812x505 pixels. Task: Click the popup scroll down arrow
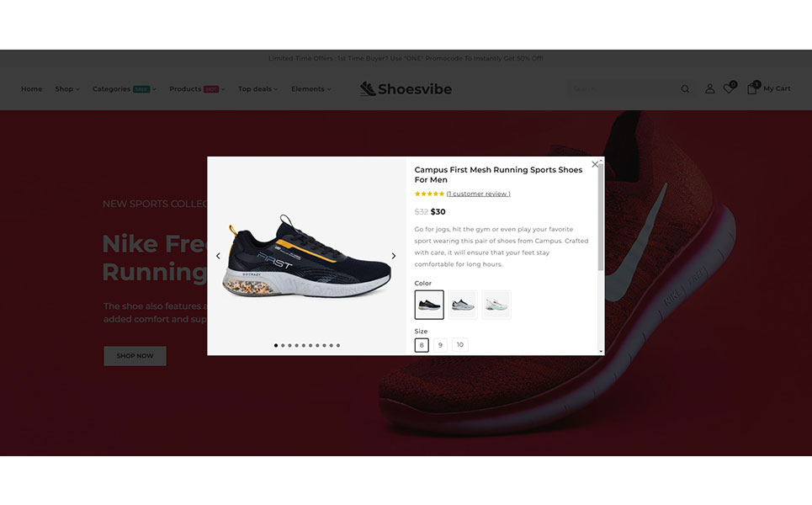tap(601, 352)
